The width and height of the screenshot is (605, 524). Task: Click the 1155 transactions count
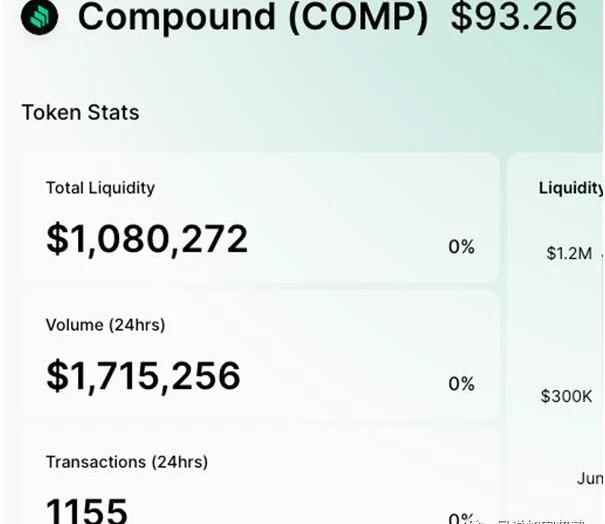tap(87, 510)
